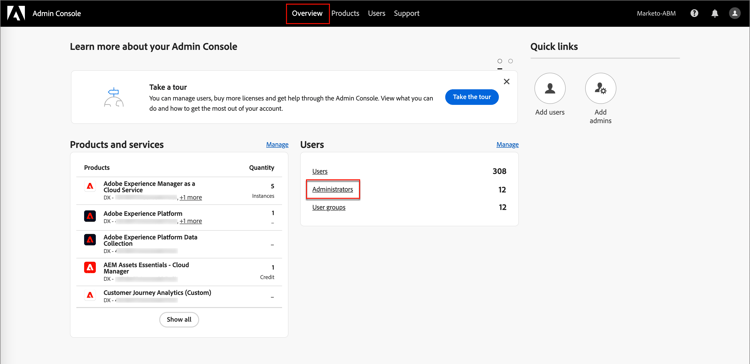The width and height of the screenshot is (750, 364).
Task: Click the Products column header
Action: click(x=97, y=167)
